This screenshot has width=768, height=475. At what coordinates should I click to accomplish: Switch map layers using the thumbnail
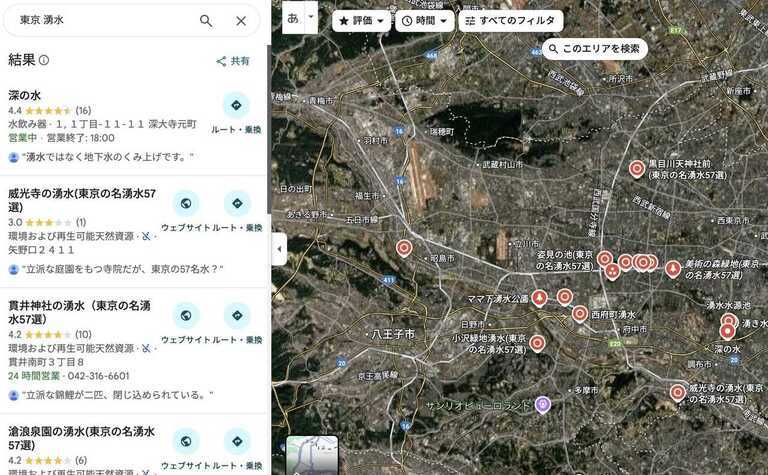click(x=312, y=455)
